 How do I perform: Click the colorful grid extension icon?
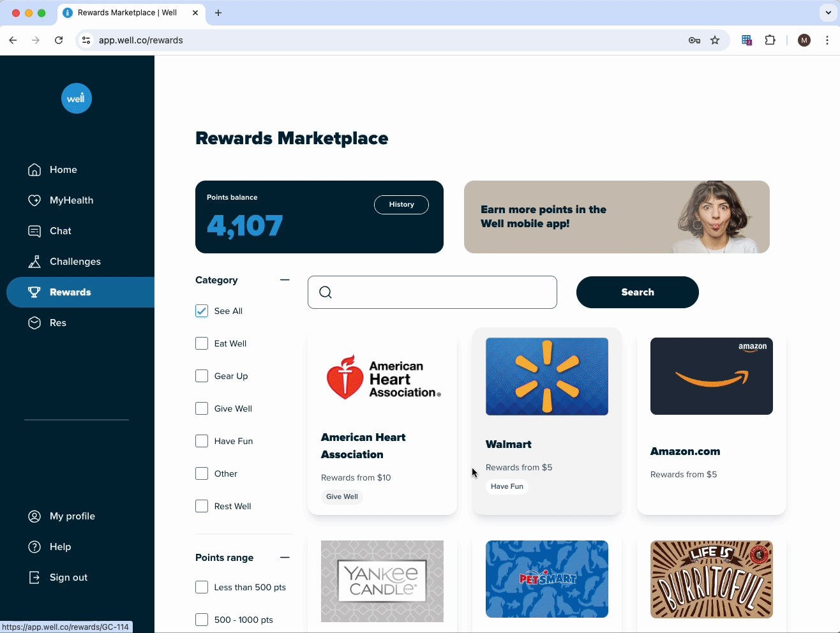click(x=747, y=40)
